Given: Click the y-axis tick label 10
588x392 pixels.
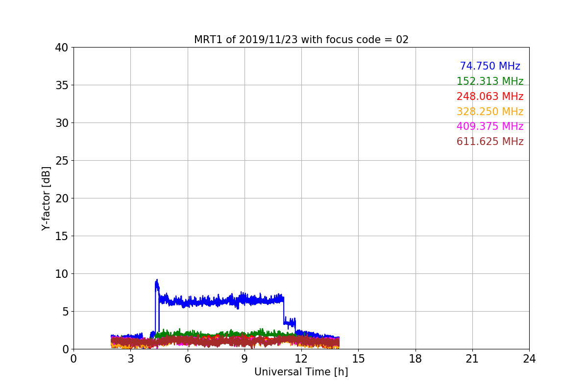Looking at the screenshot, I should click(x=62, y=274).
